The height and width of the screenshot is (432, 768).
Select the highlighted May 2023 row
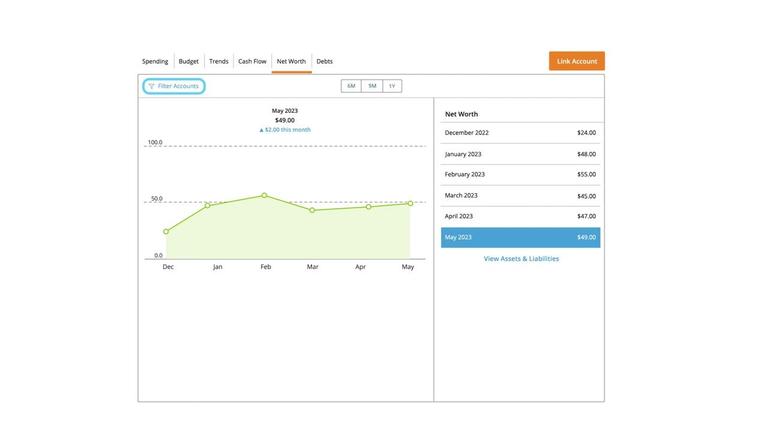point(520,237)
